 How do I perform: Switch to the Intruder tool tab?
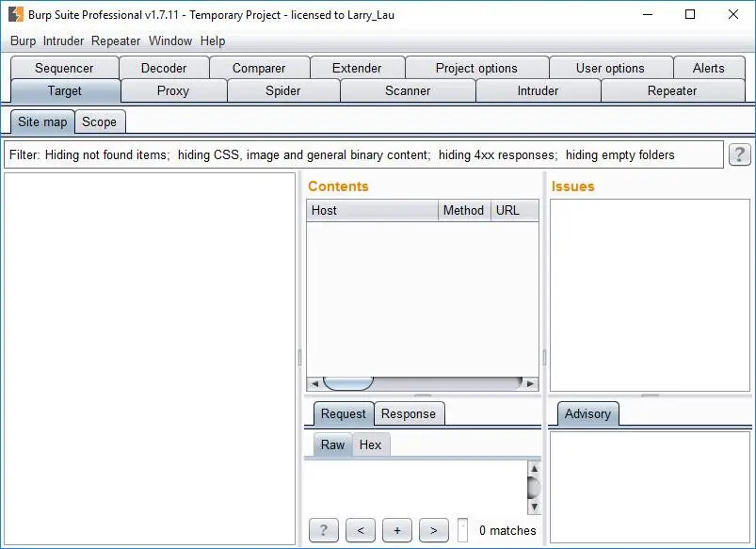pyautogui.click(x=539, y=90)
